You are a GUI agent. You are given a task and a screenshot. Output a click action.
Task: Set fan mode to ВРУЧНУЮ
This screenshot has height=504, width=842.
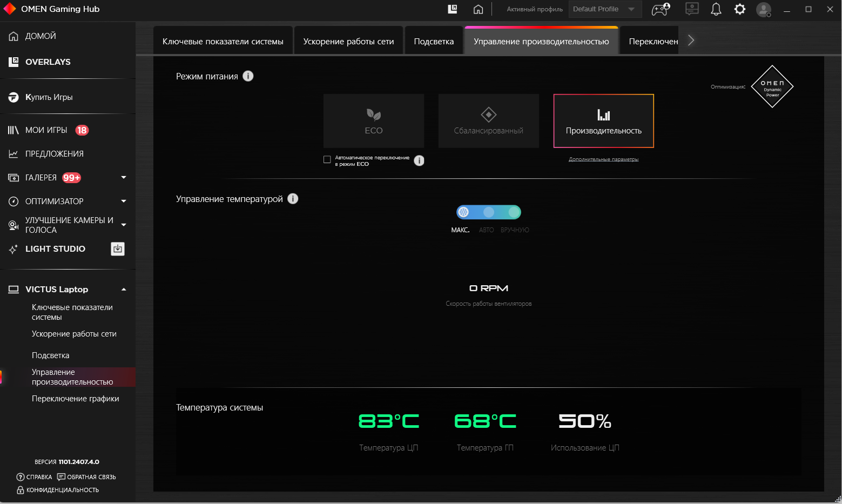[x=514, y=212]
